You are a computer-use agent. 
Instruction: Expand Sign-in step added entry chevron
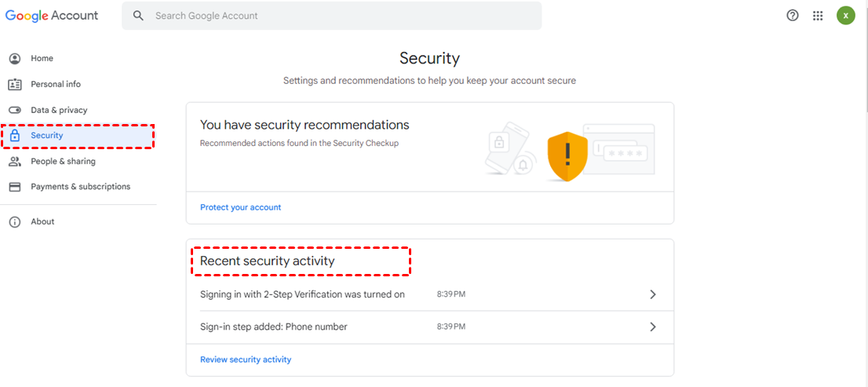[652, 327]
